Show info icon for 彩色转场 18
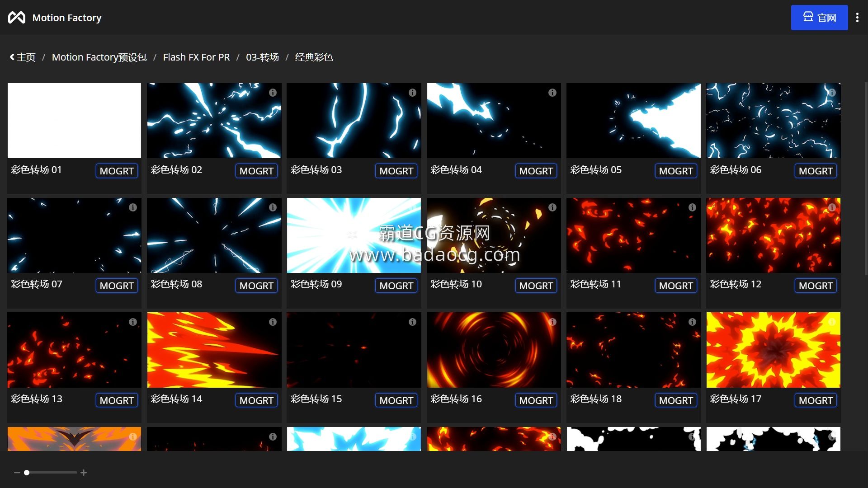This screenshot has height=488, width=868. point(692,322)
